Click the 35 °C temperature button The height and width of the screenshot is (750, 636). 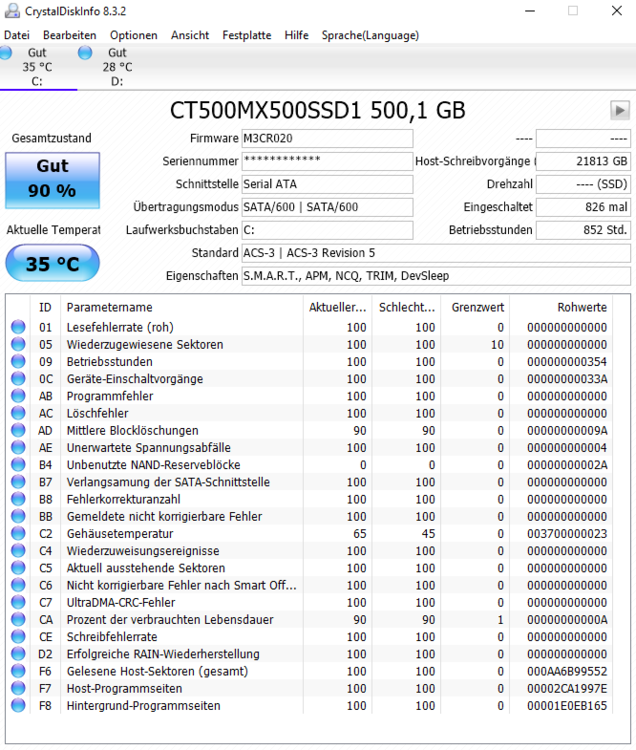pyautogui.click(x=52, y=264)
